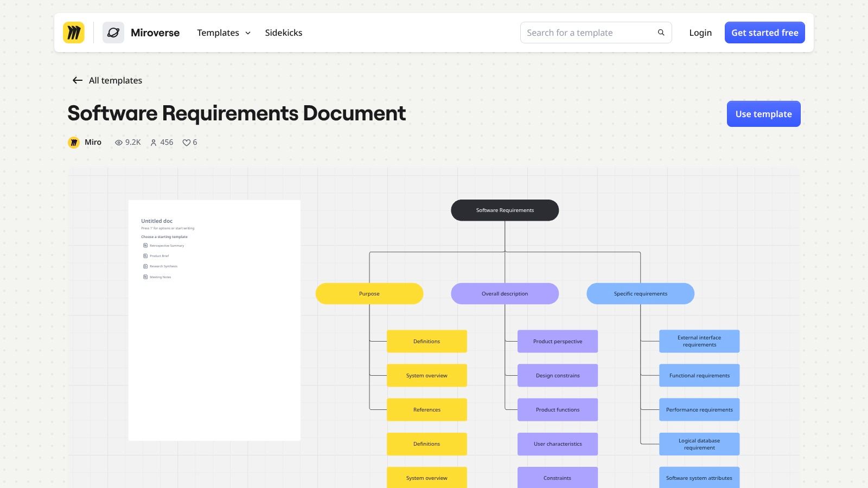Click the Design constrains box

558,375
